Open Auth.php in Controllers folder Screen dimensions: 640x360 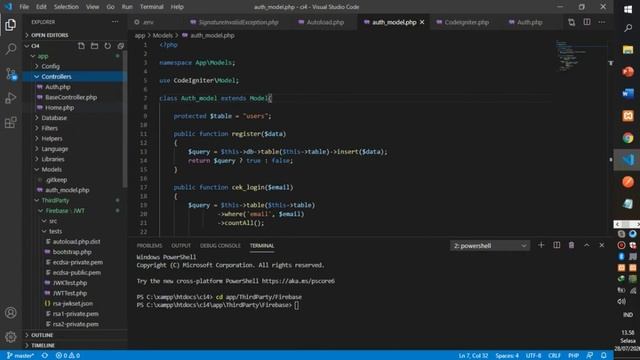pyautogui.click(x=58, y=87)
